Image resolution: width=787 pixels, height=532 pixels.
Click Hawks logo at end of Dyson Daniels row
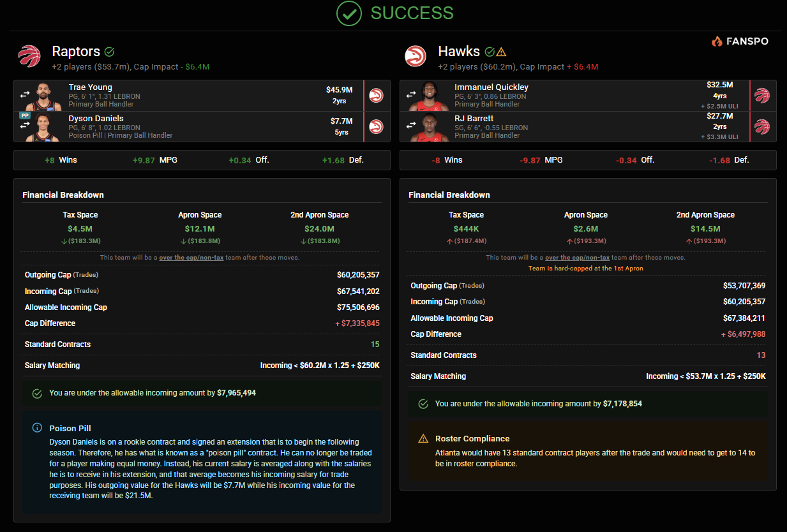coord(376,126)
